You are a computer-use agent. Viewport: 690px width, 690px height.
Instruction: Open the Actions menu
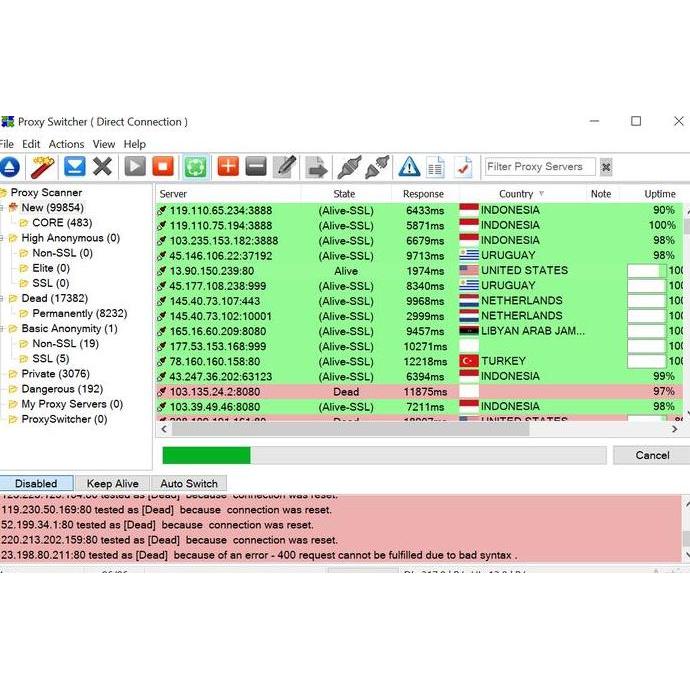point(66,144)
